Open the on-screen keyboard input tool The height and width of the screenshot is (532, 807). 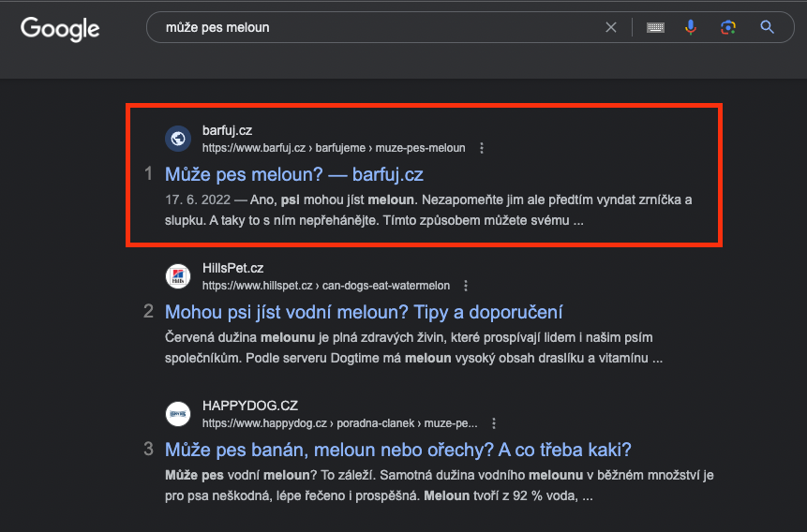pos(655,27)
